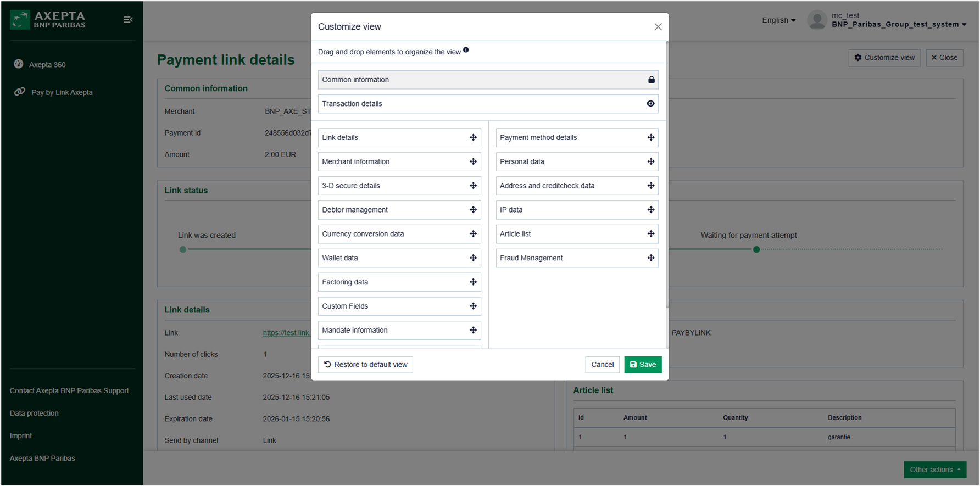
Task: Click the move icon beside Merchant information
Action: [x=473, y=162]
